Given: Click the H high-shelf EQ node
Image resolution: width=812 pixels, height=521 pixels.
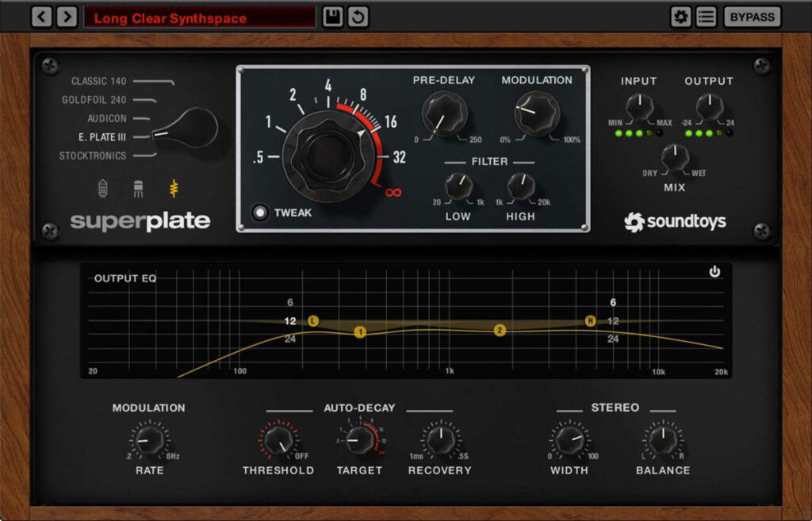Looking at the screenshot, I should pyautogui.click(x=590, y=321).
